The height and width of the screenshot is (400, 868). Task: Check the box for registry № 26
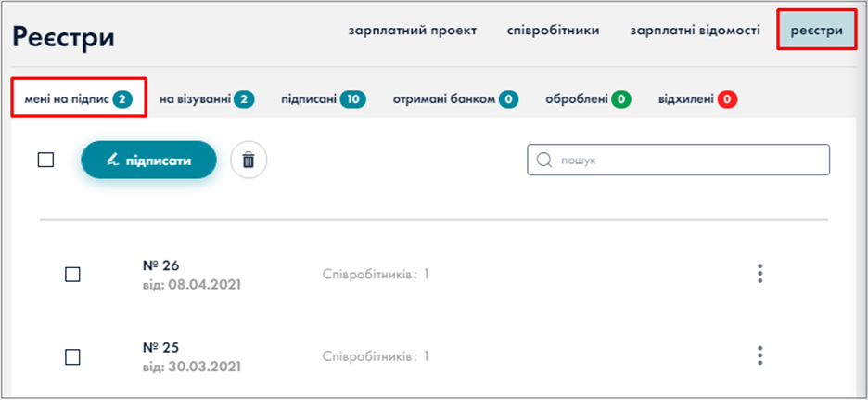(x=72, y=274)
